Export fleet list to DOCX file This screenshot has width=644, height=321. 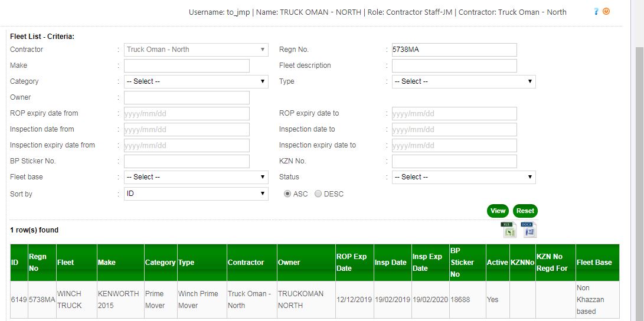529,230
